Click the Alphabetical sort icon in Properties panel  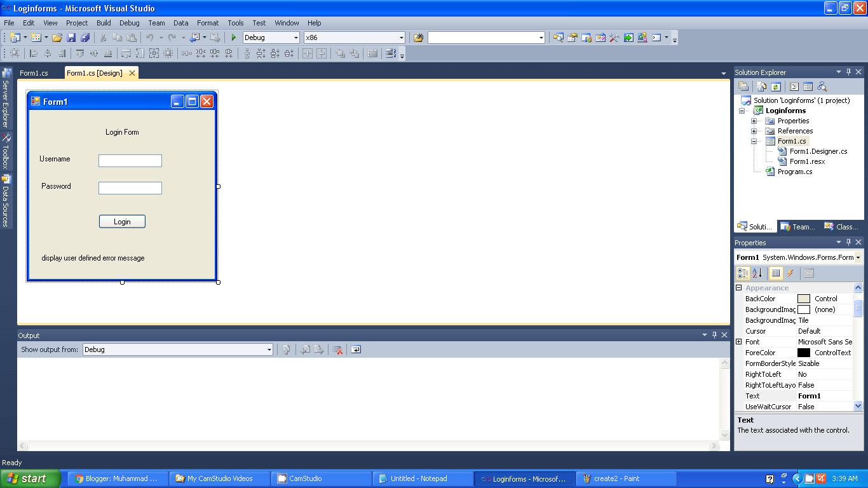pyautogui.click(x=757, y=273)
